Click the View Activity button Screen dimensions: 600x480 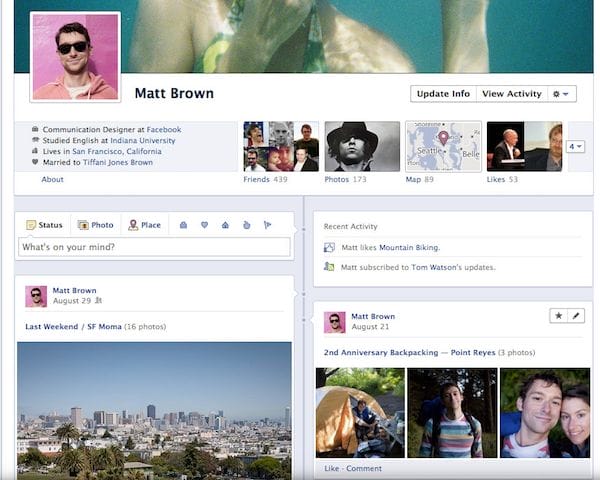pos(512,94)
